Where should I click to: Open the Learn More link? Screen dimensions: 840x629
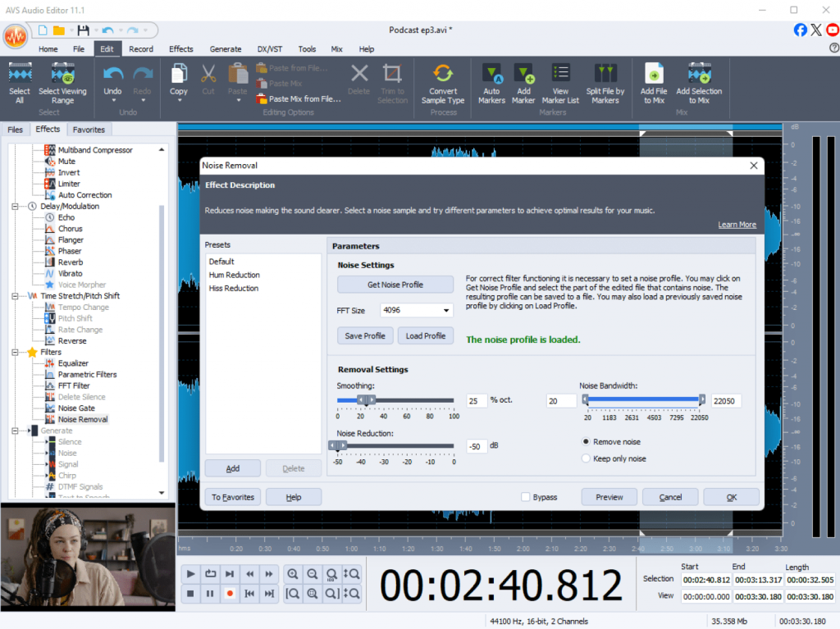[737, 225]
